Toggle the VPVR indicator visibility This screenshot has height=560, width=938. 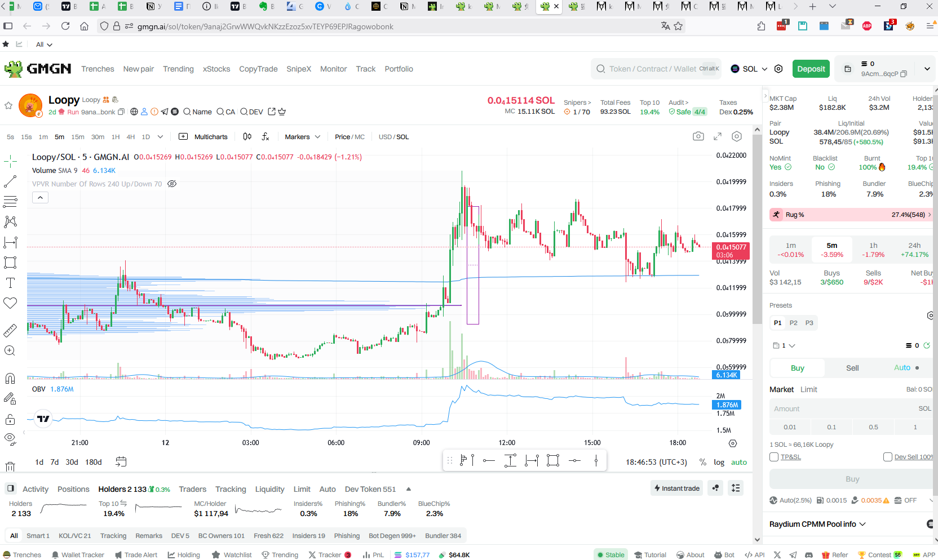tap(172, 184)
